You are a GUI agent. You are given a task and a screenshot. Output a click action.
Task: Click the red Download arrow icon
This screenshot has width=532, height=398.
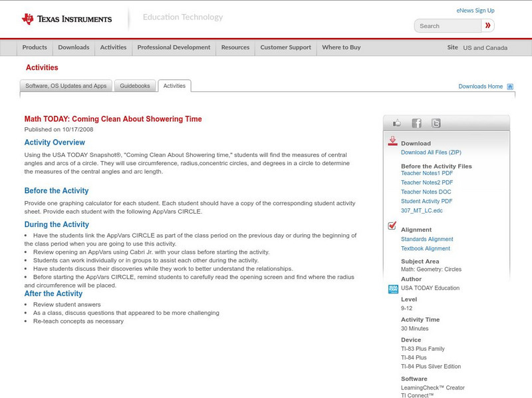coord(392,141)
